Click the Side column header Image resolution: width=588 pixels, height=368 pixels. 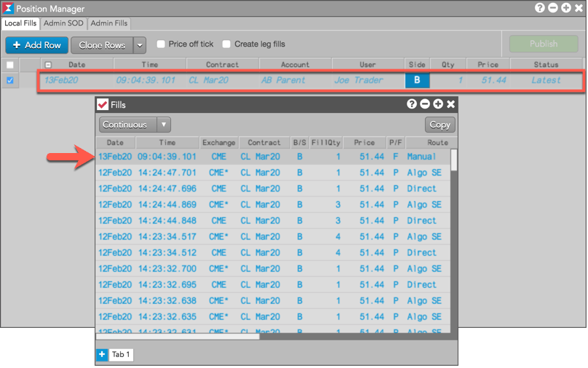(417, 65)
